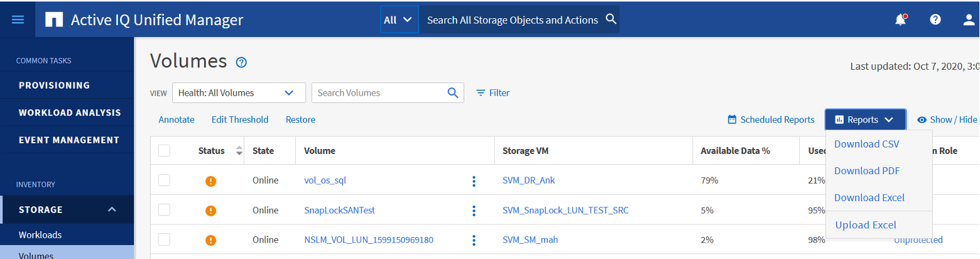Check the select-all checkbox in table header
980x259 pixels.
[x=164, y=151]
